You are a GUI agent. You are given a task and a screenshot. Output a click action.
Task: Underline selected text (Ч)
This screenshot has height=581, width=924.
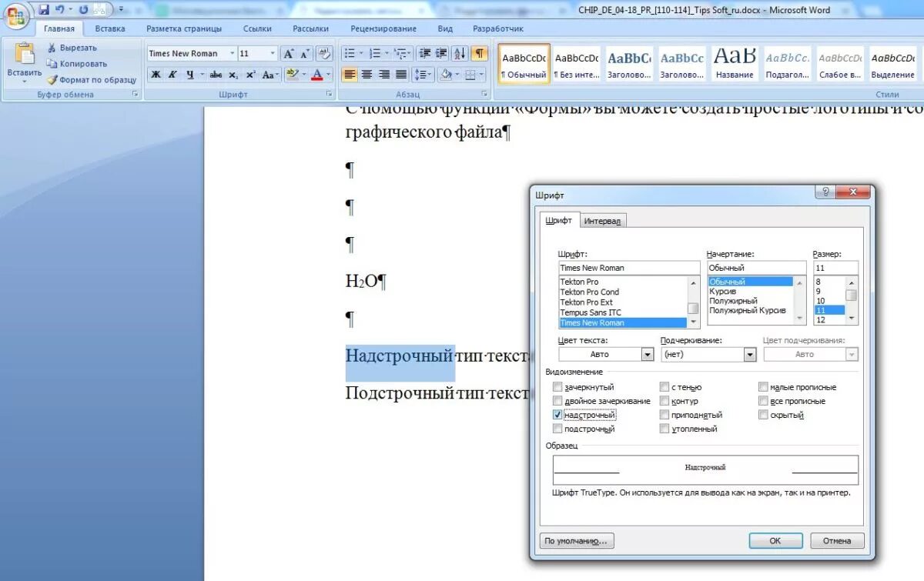189,75
